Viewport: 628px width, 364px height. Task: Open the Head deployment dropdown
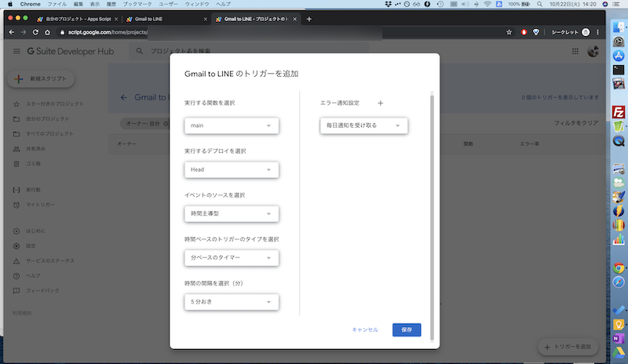coord(232,169)
